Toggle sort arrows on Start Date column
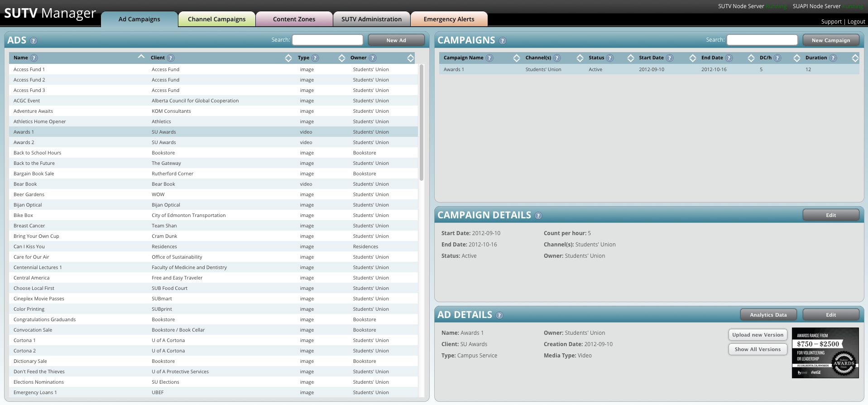The width and height of the screenshot is (868, 405). coord(693,58)
